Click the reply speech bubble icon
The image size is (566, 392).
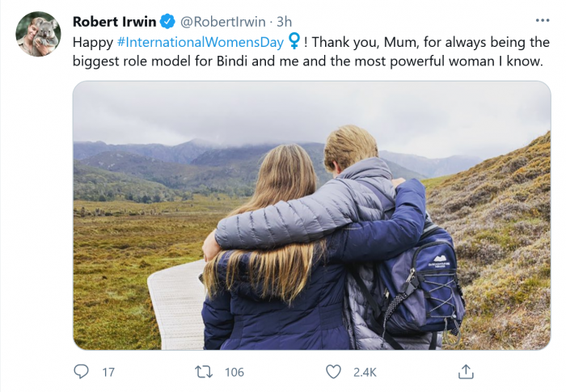[82, 372]
